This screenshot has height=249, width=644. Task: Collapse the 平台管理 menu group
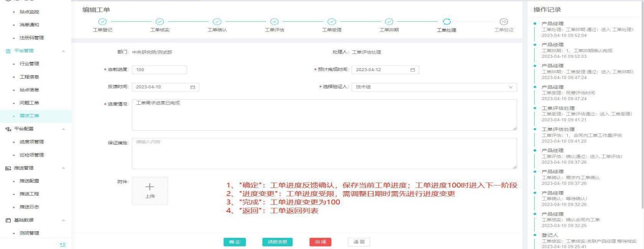coord(63,51)
